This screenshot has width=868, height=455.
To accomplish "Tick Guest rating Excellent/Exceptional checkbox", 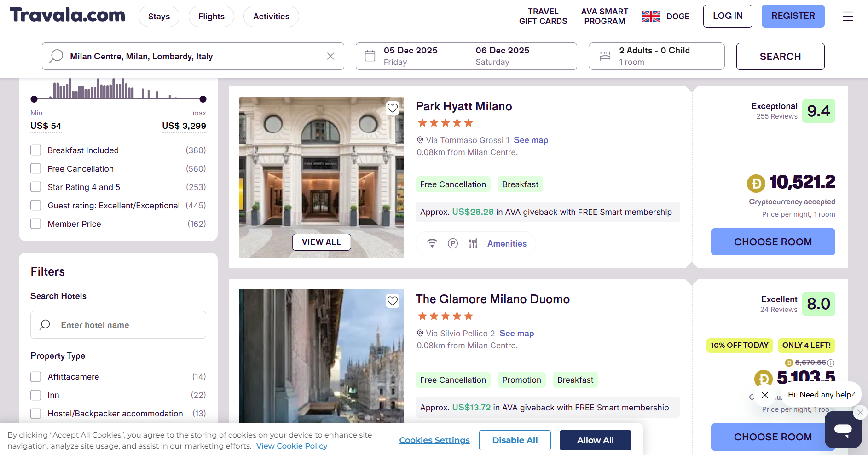I will tap(35, 206).
